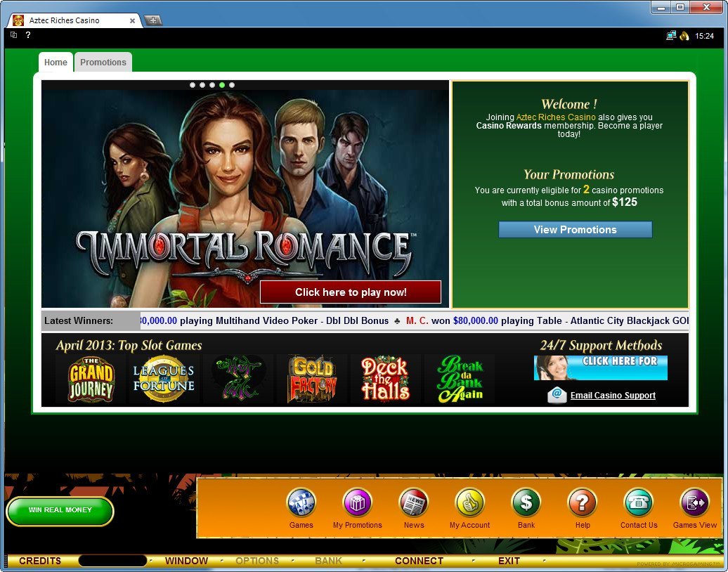The width and height of the screenshot is (728, 572).
Task: Open the CREDITS dropdown arrow
Action: click(x=150, y=561)
